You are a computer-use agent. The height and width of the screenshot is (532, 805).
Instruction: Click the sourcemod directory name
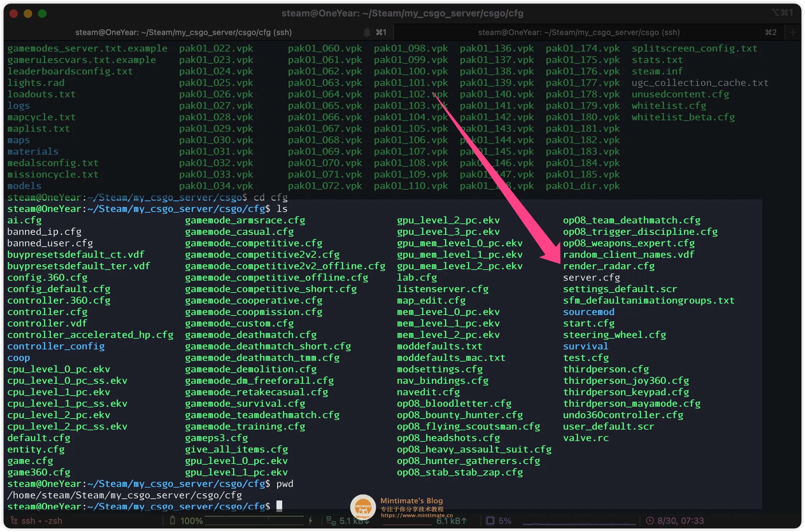(x=588, y=312)
